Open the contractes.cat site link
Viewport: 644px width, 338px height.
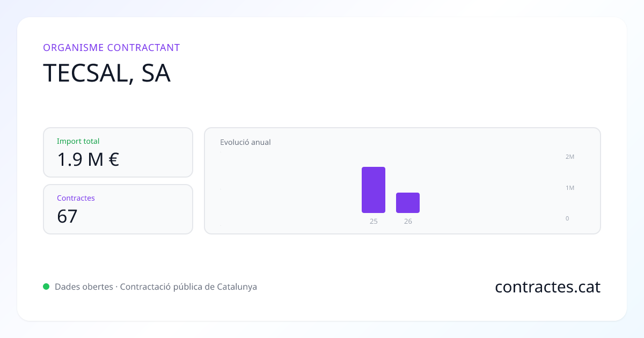(547, 287)
